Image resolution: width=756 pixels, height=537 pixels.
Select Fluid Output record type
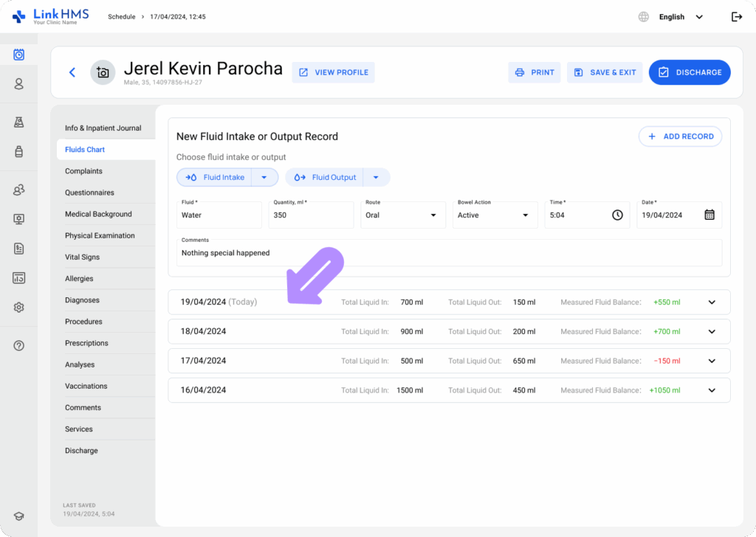point(325,177)
